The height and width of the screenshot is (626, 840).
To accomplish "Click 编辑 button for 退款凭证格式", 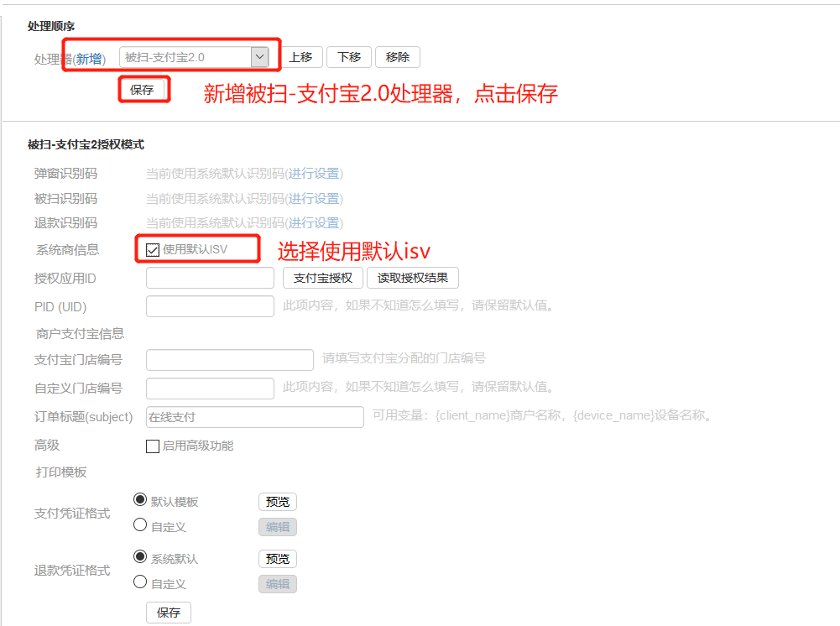I will (x=278, y=584).
